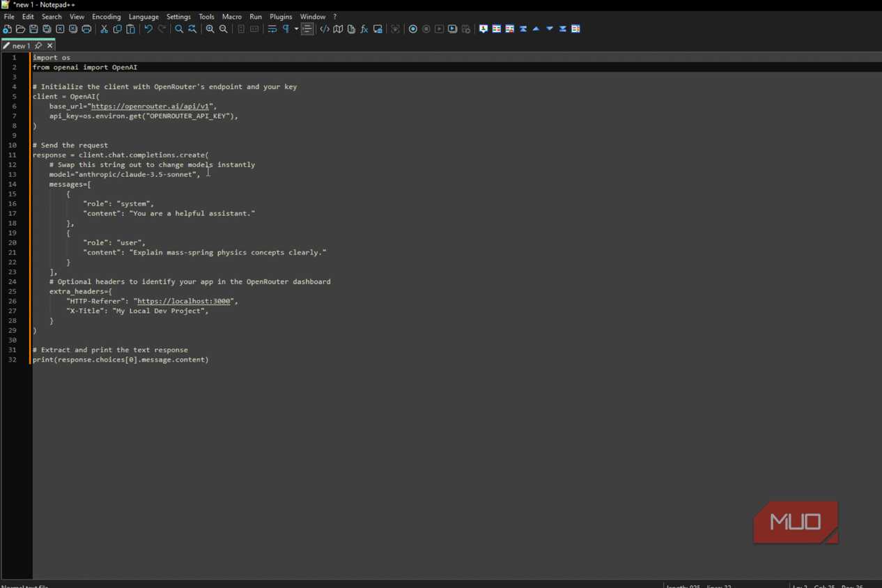882x588 pixels.
Task: Click line number 32 in the margin
Action: (13, 360)
